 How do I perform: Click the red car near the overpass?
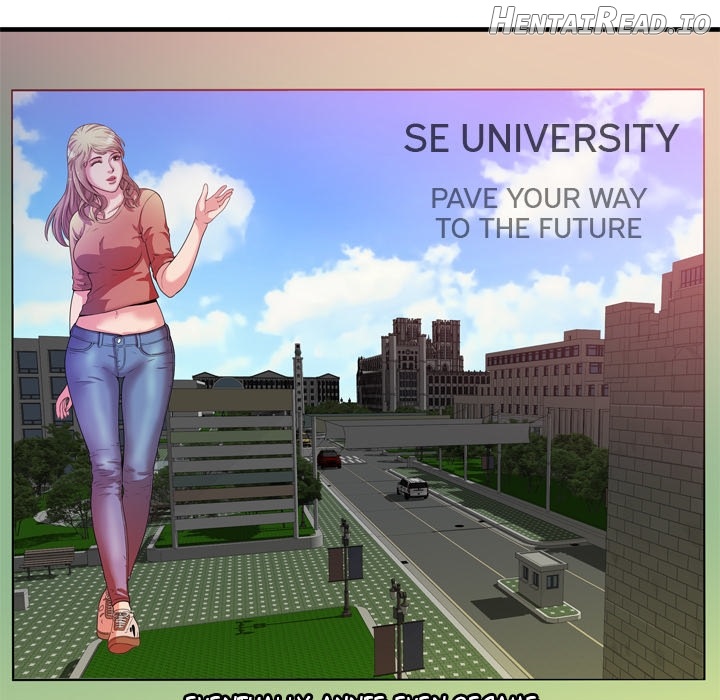coord(329,458)
